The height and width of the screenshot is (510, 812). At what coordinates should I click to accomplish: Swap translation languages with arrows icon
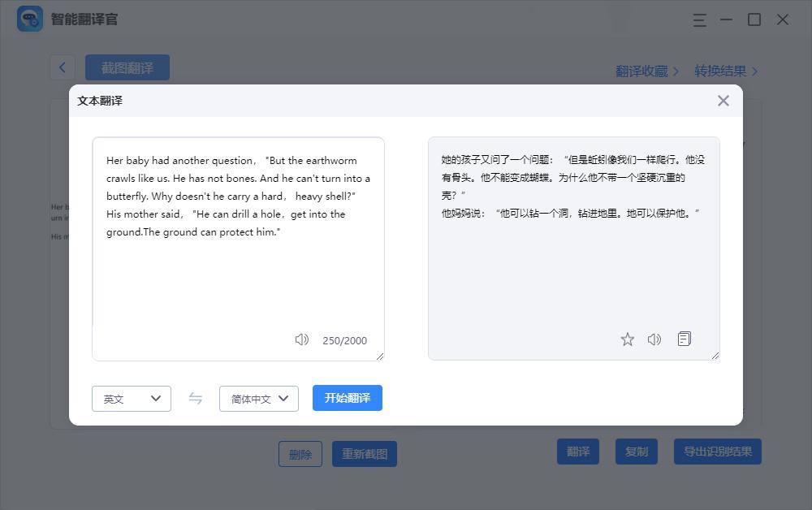tap(195, 398)
